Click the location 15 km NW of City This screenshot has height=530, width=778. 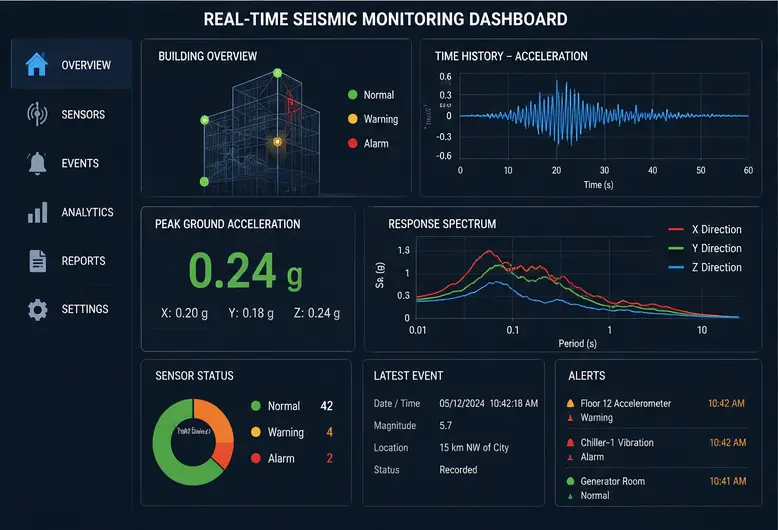tap(474, 448)
